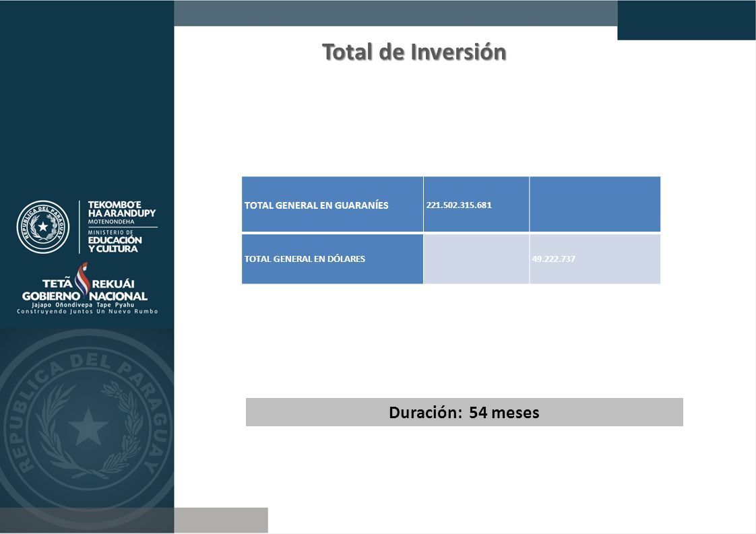
Task: Click the 'Total de Inversión' slide title
Action: (x=414, y=52)
